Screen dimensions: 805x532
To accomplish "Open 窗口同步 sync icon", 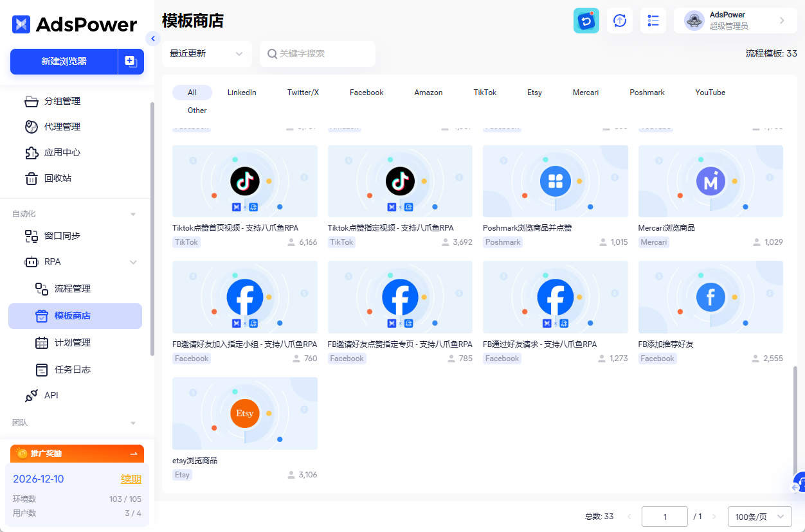I will [x=32, y=236].
